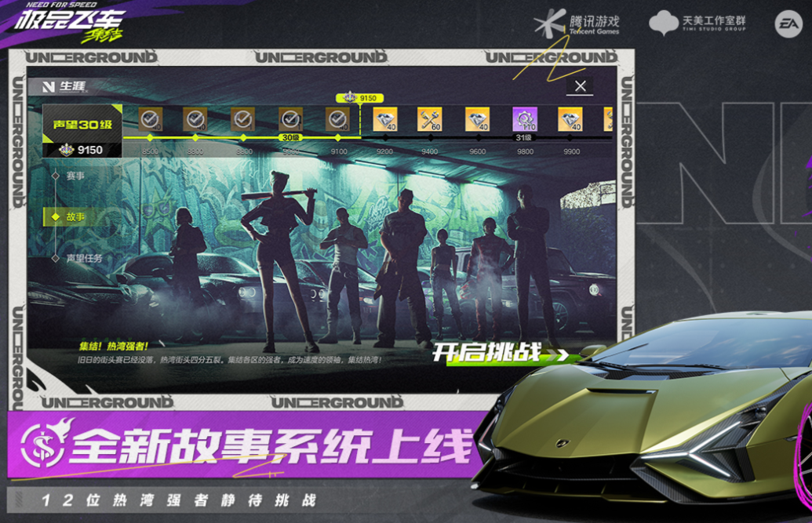Open the 声望任务 menu item
812x523 pixels.
click(84, 258)
